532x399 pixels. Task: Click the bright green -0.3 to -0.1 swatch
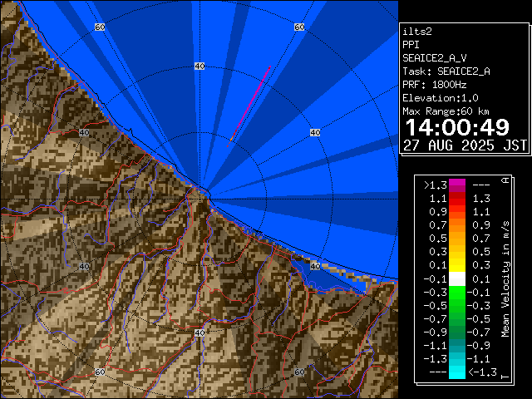click(456, 292)
